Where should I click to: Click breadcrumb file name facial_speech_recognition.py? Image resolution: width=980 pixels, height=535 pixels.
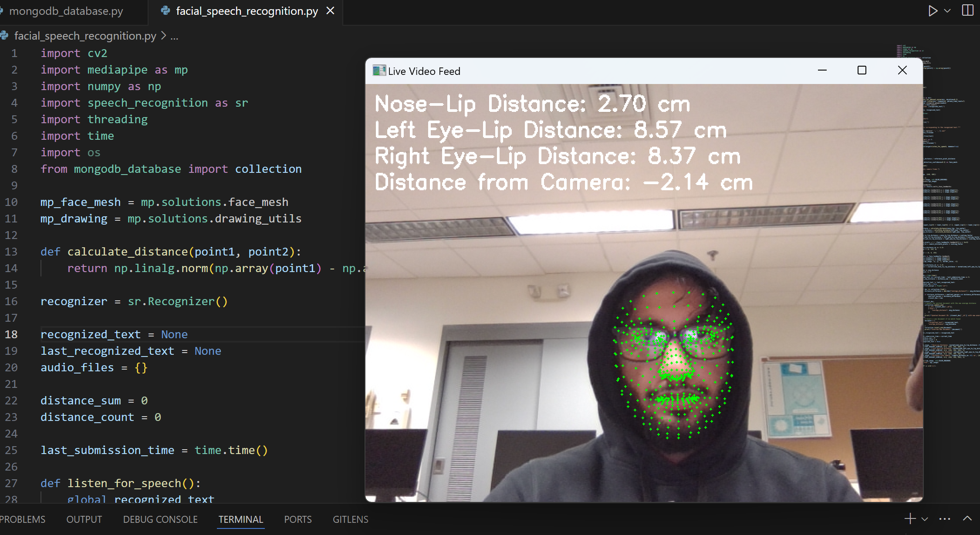[x=85, y=36]
